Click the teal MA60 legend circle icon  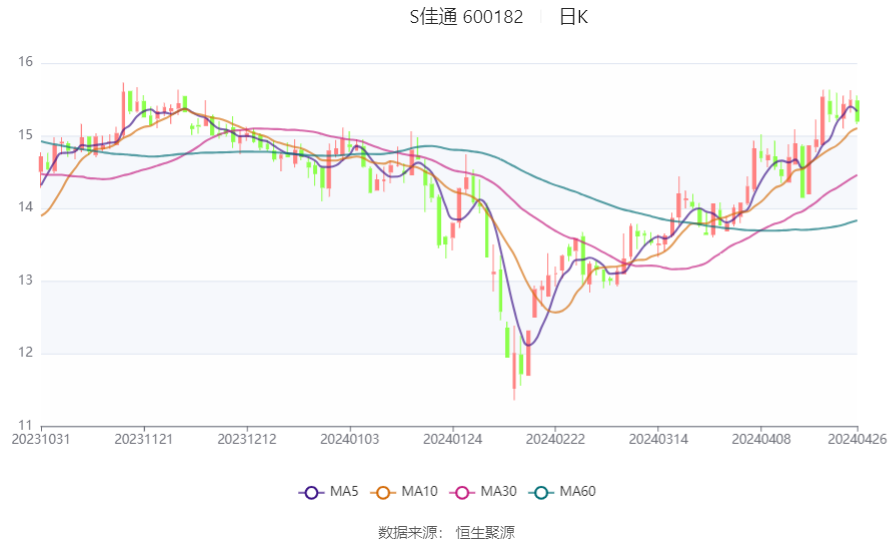(x=541, y=492)
